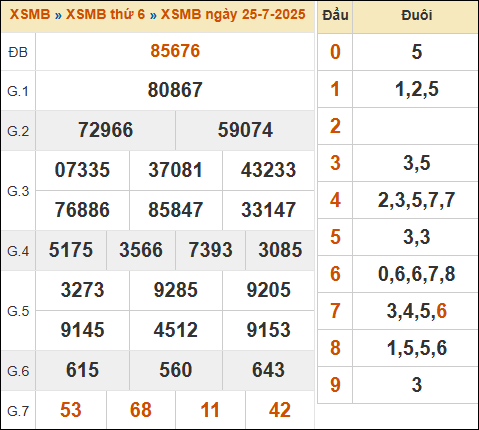Open XSMB ngày 25-7-2025 link
The height and width of the screenshot is (430, 479).
click(x=233, y=14)
